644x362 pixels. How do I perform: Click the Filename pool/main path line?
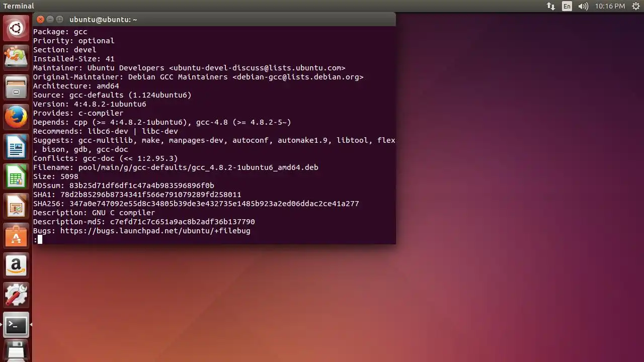176,167
